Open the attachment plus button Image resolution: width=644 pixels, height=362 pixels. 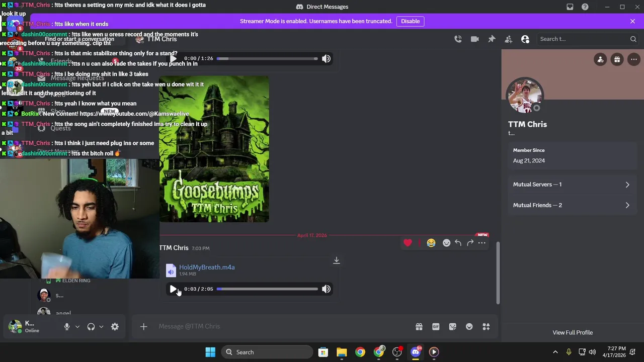[143, 327]
